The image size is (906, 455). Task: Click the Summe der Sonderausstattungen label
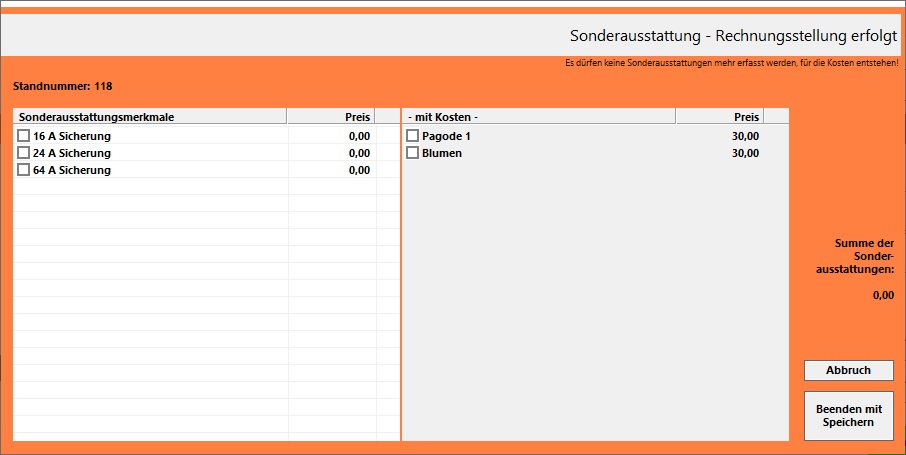[864, 256]
